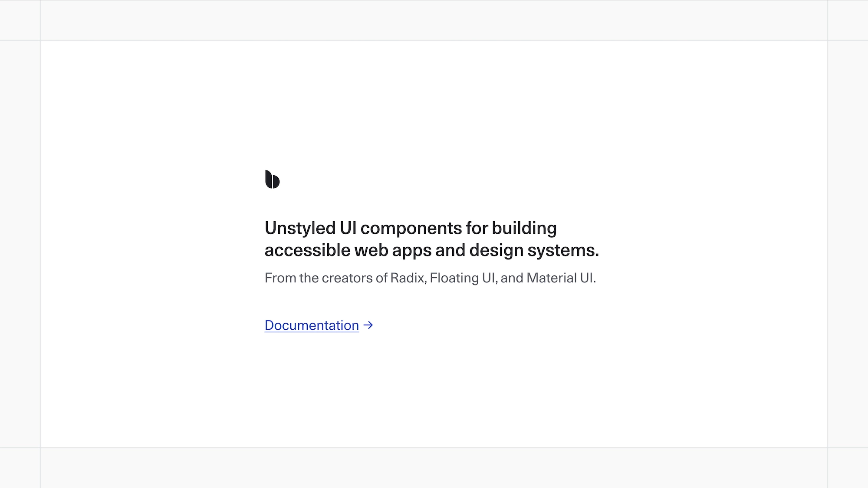
Task: Click the arrow icon beside Documentation
Action: 368,325
